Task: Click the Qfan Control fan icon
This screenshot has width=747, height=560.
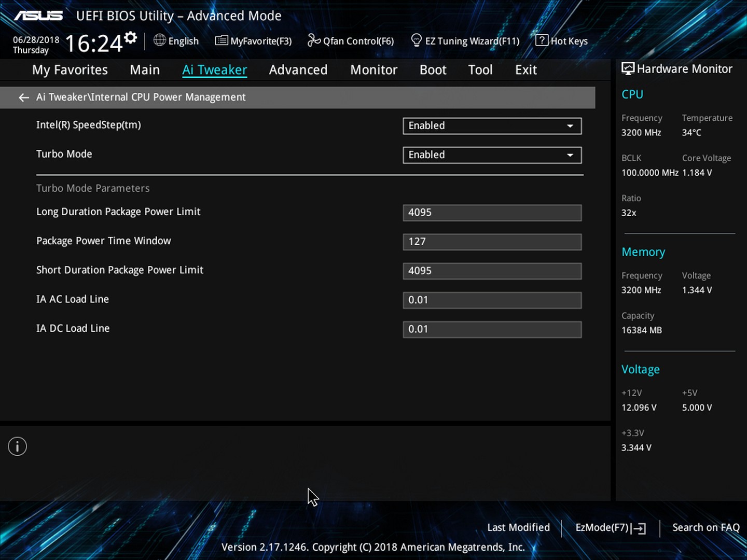Action: (314, 40)
